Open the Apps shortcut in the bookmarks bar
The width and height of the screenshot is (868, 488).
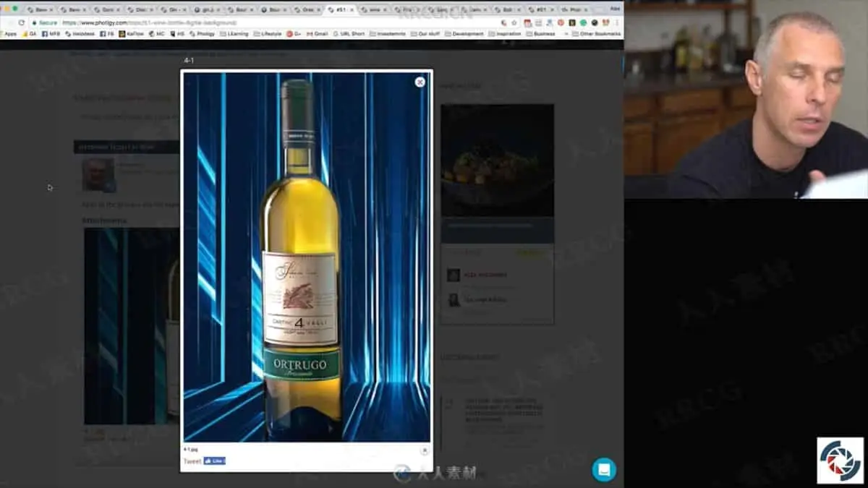click(9, 34)
